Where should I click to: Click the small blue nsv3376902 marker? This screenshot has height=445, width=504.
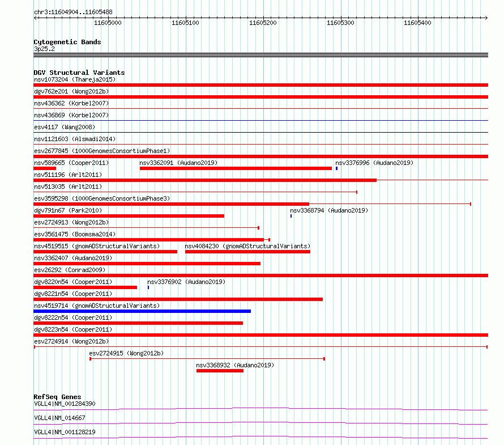click(x=148, y=287)
